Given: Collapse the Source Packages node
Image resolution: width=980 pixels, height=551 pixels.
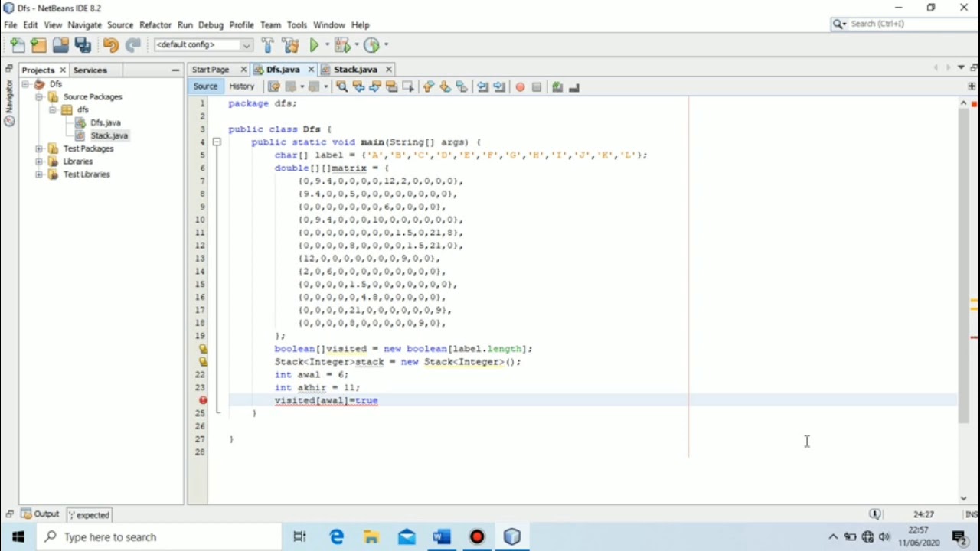Looking at the screenshot, I should click(39, 97).
